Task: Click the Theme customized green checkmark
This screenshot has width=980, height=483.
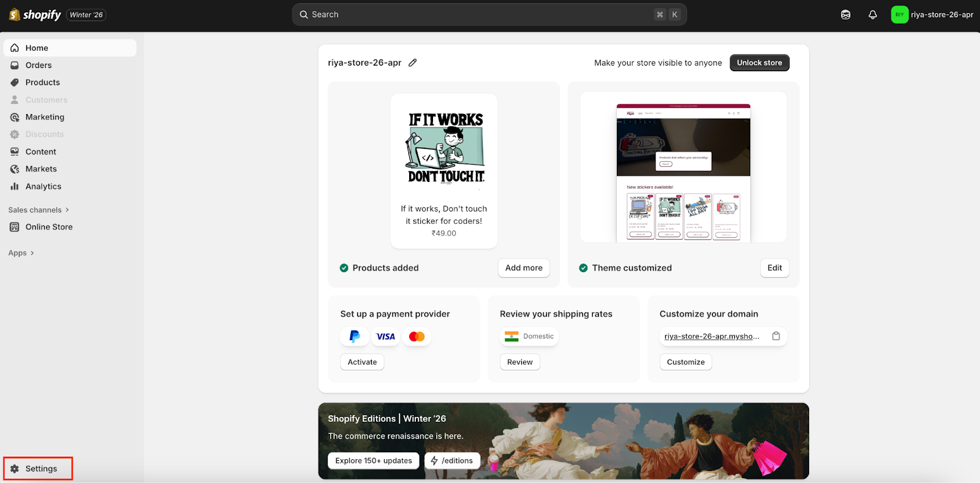Action: coord(584,268)
